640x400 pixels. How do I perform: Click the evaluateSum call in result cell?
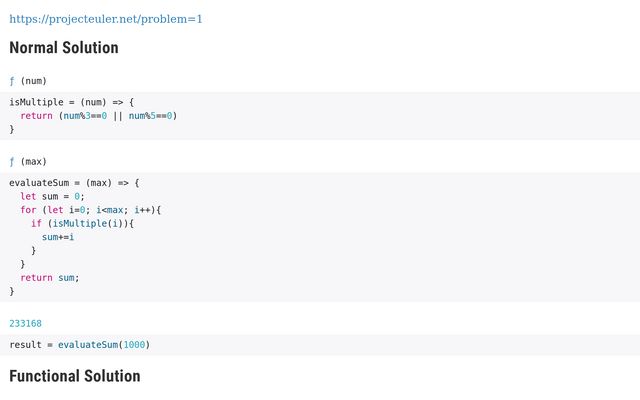pos(88,345)
